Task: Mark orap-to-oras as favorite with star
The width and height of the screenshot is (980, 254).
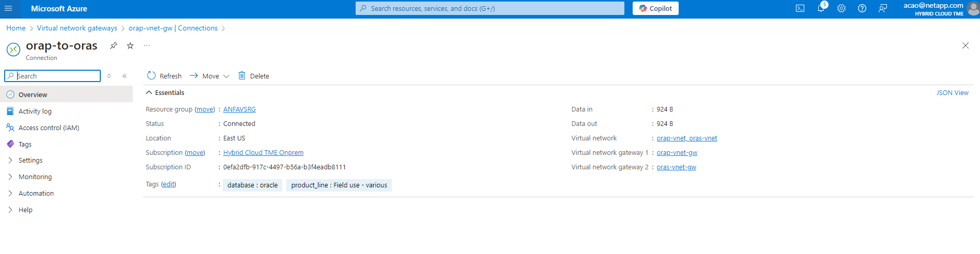Action: click(130, 45)
